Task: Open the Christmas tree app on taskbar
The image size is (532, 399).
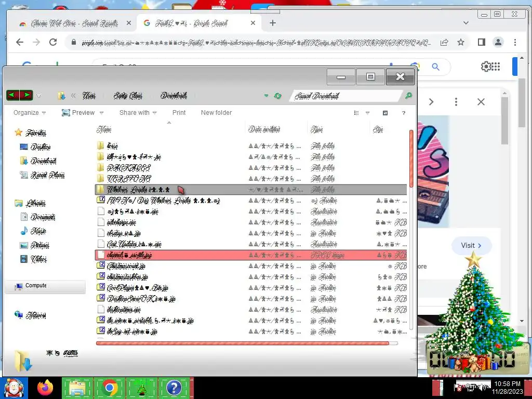Action: coord(141,388)
